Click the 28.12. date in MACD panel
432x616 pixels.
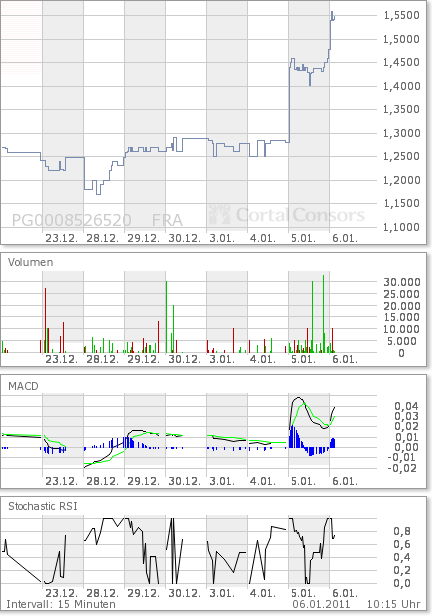(x=102, y=481)
